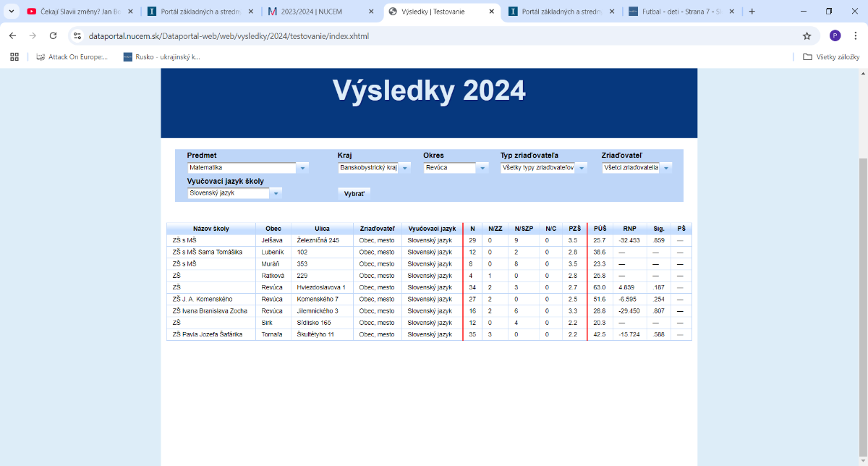868x466 pixels.
Task: Expand the Kraj dropdown
Action: click(x=405, y=168)
